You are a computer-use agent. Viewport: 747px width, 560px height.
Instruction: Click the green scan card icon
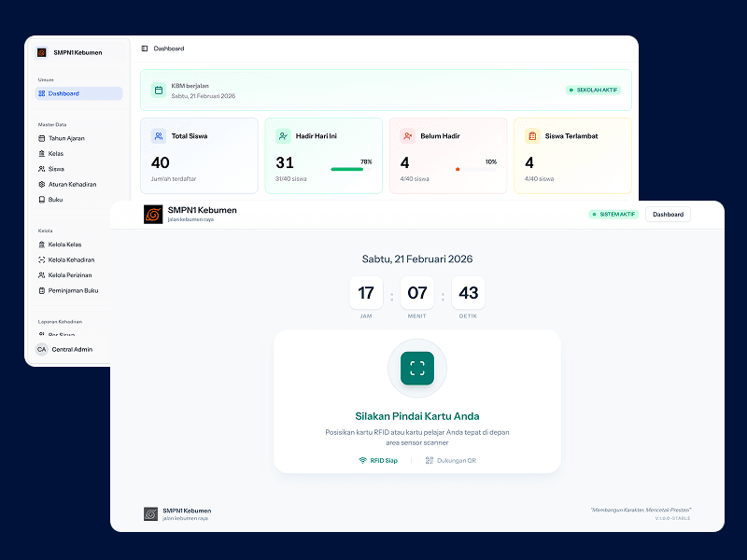417,368
